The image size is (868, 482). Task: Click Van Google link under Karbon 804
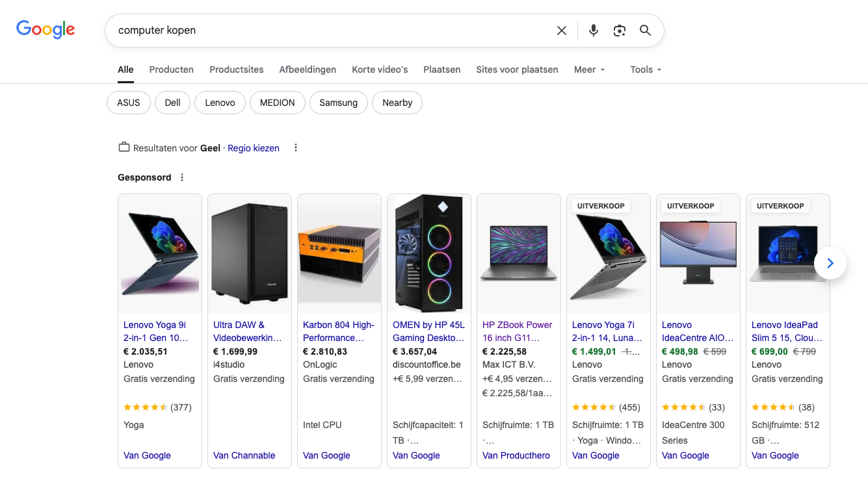[326, 455]
